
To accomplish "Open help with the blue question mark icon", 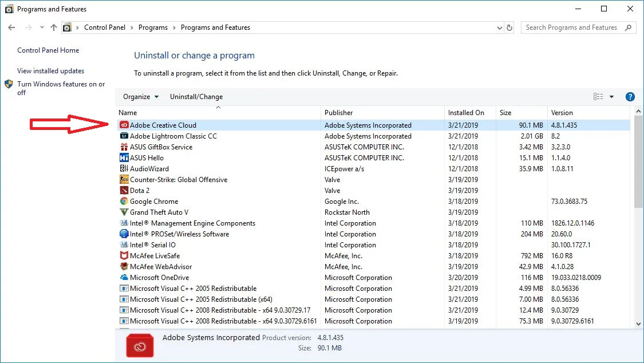I will coord(630,97).
